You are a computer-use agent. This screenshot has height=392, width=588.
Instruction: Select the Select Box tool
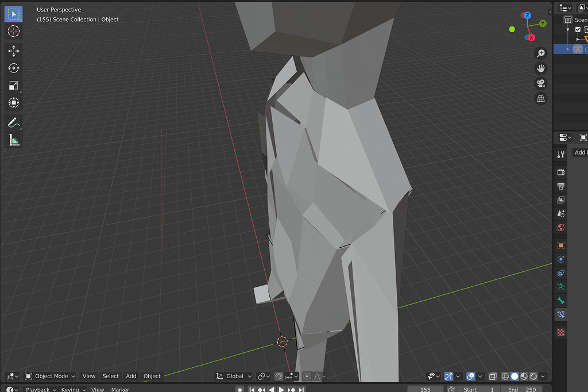(x=14, y=14)
